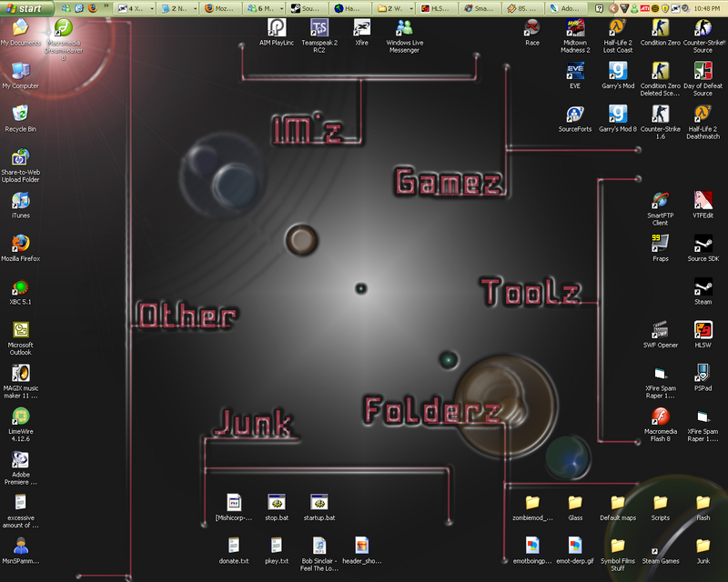Expand the grouped "6 M..." taskbar button

(x=266, y=7)
